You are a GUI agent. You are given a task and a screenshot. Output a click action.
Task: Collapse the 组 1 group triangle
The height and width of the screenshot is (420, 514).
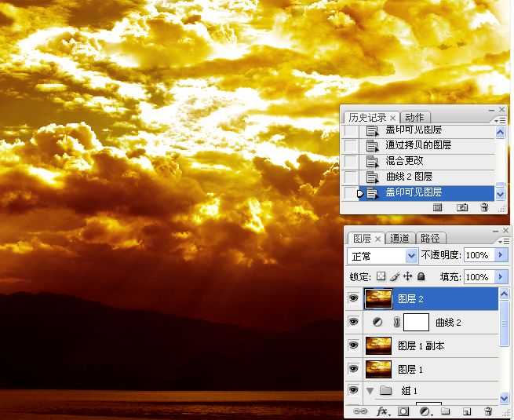[370, 390]
